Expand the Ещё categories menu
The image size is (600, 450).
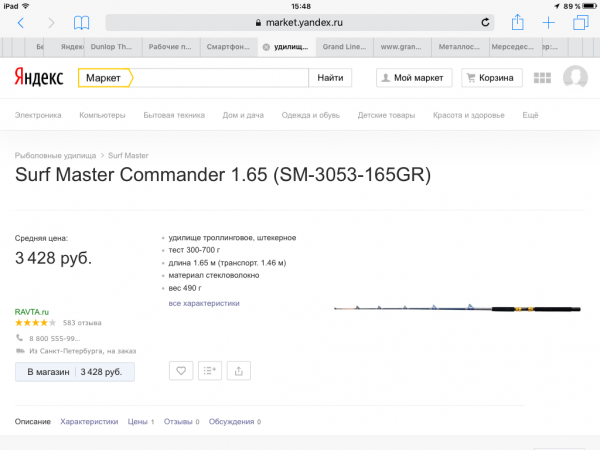pyautogui.click(x=530, y=115)
